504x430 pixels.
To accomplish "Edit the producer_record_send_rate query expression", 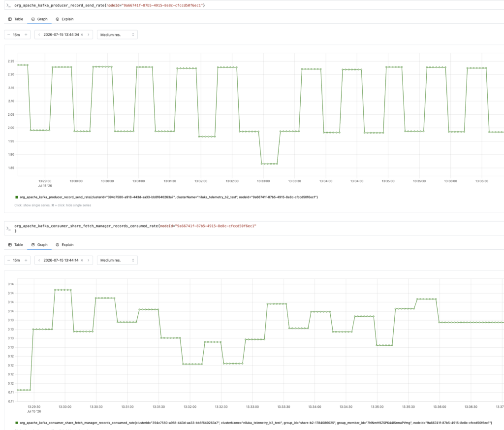I will click(x=257, y=5).
